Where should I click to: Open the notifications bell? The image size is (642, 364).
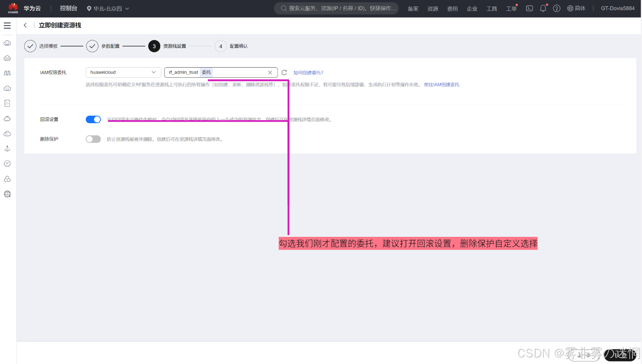point(543,8)
